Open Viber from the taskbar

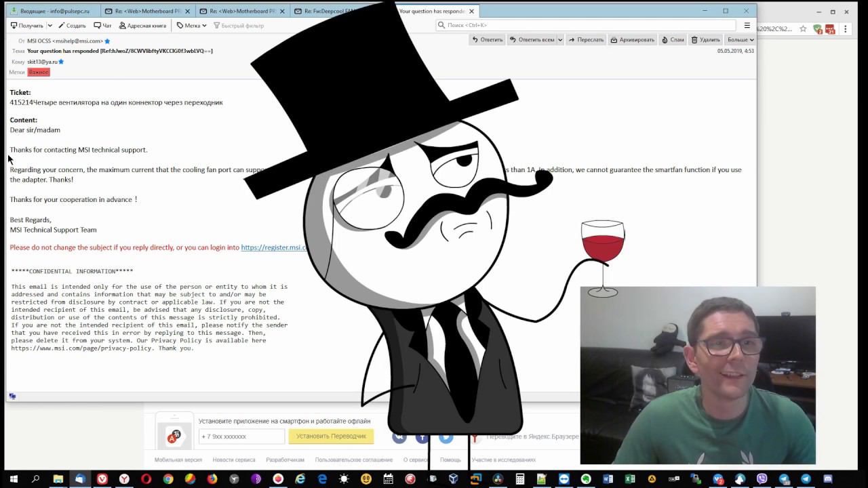762,479
